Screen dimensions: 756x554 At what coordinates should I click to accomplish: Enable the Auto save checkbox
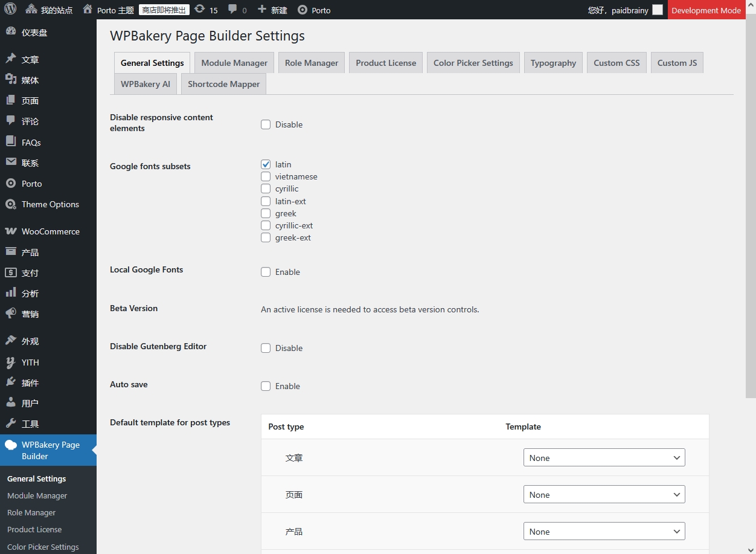point(266,386)
